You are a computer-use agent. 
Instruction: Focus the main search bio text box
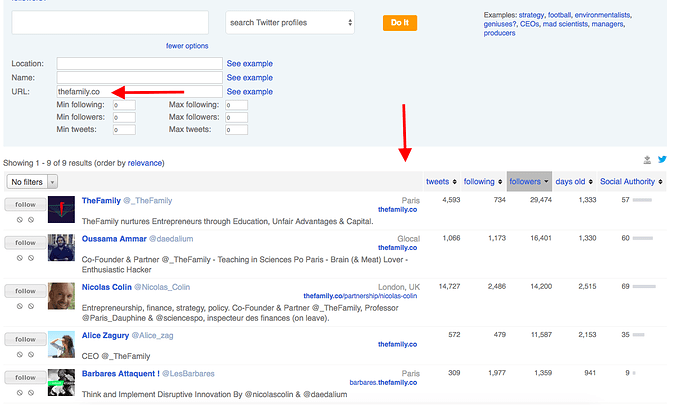(x=110, y=22)
